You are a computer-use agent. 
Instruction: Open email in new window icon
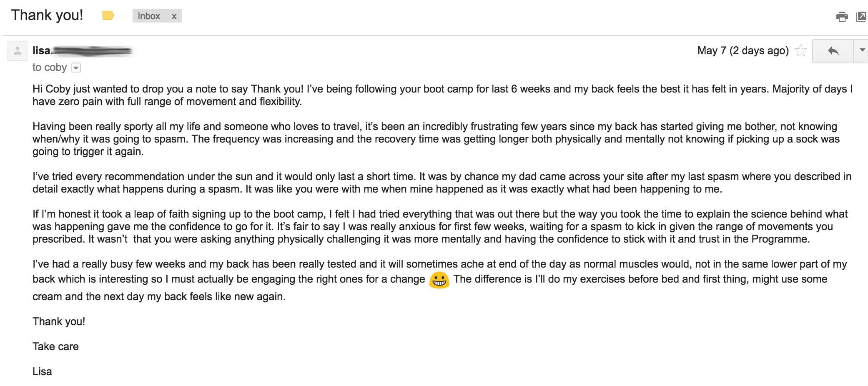[x=861, y=17]
